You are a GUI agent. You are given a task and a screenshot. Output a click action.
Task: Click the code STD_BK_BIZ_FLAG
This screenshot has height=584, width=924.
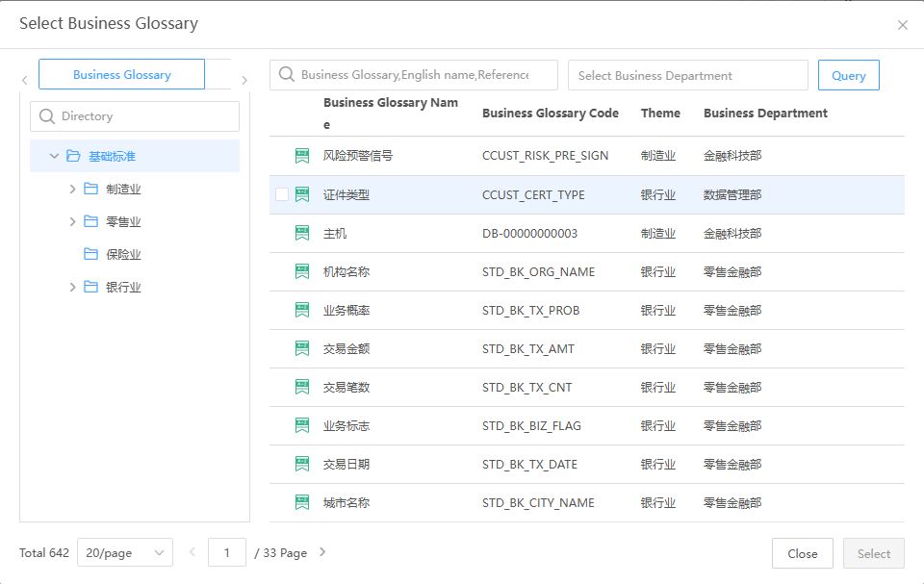[x=531, y=426]
